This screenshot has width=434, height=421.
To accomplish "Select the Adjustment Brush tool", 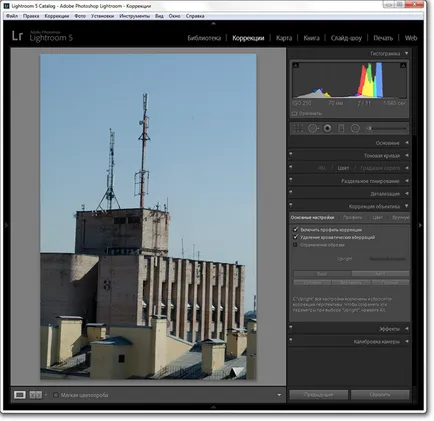I will pos(369,128).
